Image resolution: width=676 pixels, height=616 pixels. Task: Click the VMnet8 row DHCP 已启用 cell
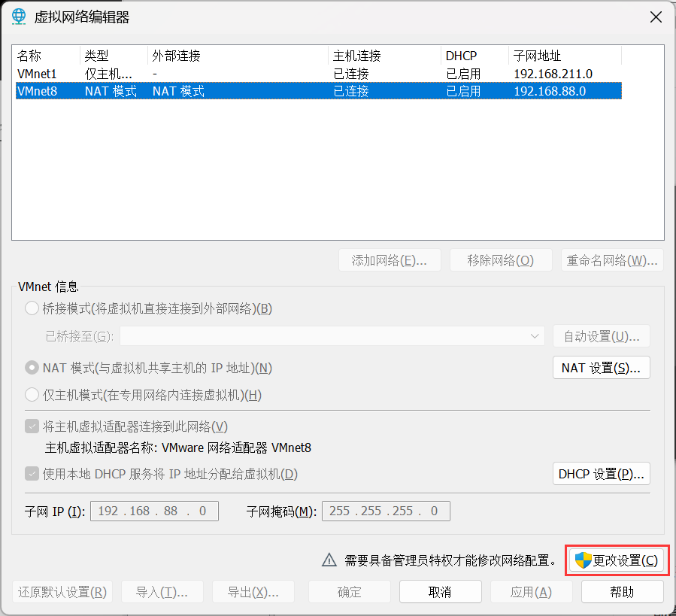463,91
